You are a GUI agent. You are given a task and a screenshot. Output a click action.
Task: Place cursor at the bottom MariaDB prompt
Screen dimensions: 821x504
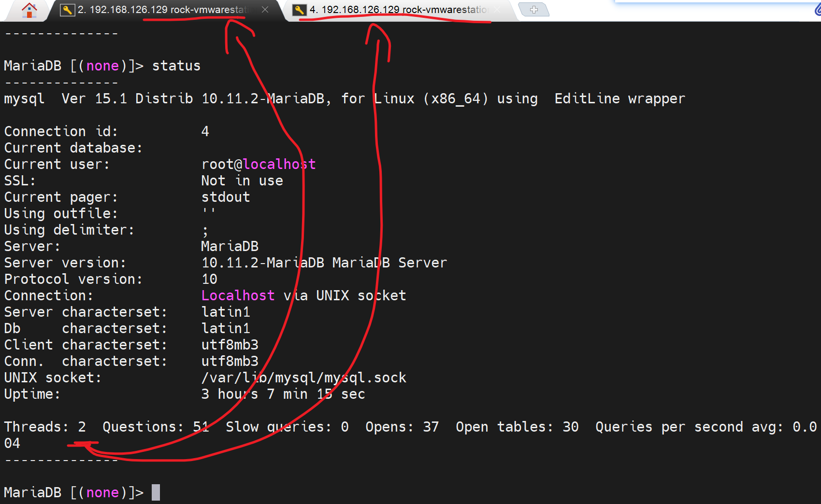[156, 492]
